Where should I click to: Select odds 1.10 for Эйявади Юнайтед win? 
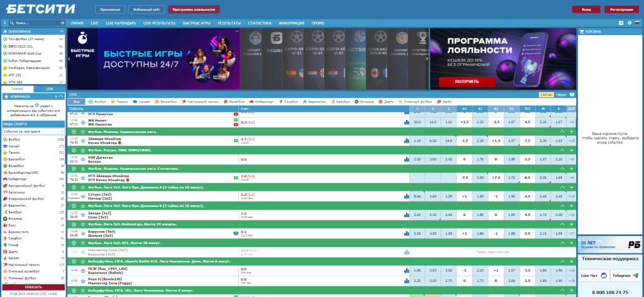coord(418,141)
